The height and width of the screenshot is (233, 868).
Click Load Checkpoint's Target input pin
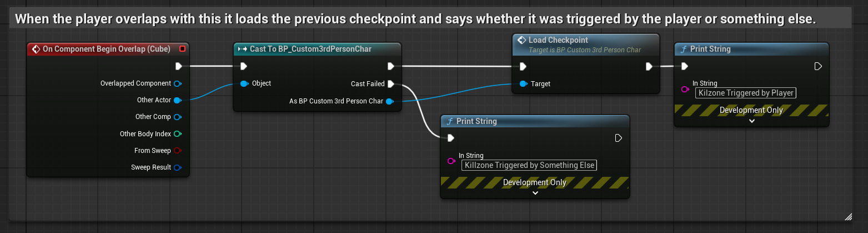point(523,83)
